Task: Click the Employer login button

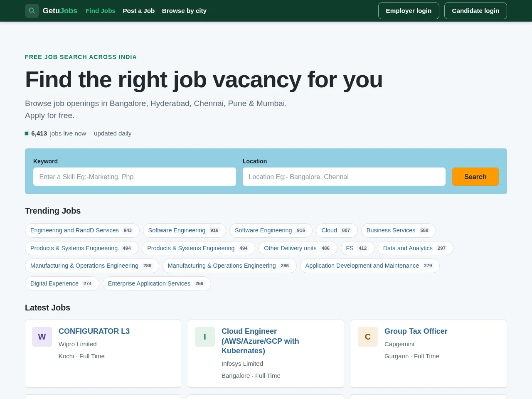Action: tap(409, 11)
